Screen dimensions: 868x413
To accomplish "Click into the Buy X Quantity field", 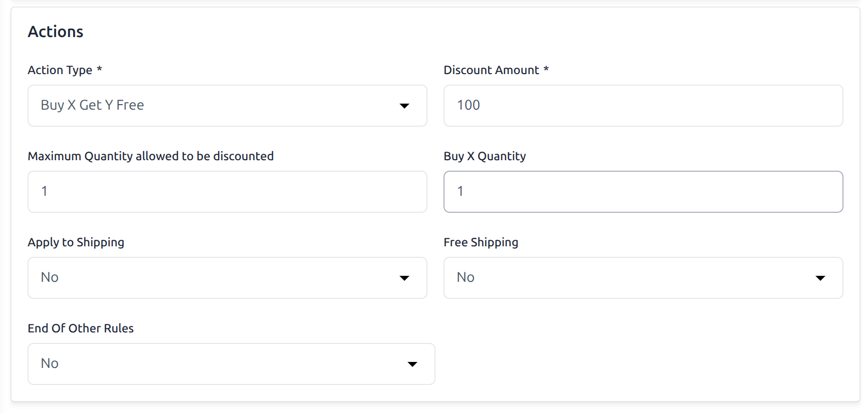I will click(x=643, y=192).
